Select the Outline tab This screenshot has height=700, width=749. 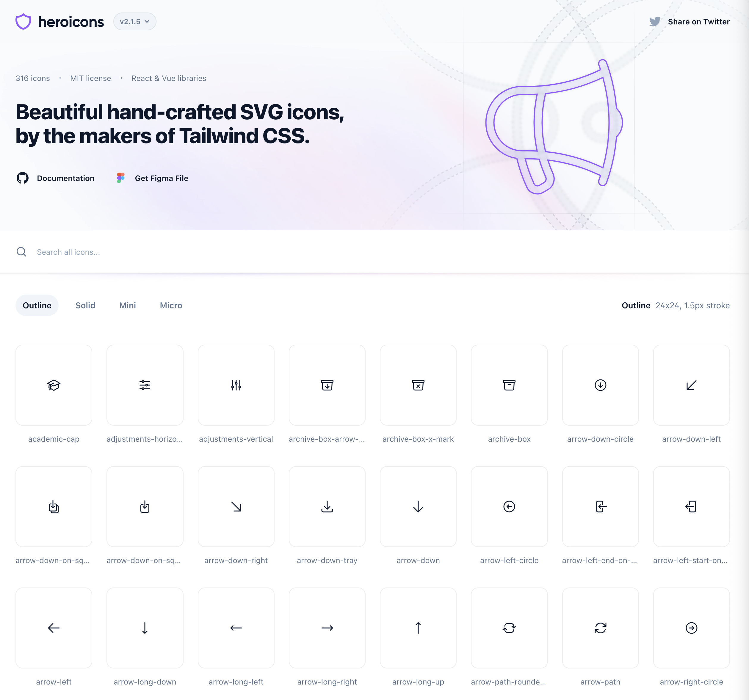point(37,305)
